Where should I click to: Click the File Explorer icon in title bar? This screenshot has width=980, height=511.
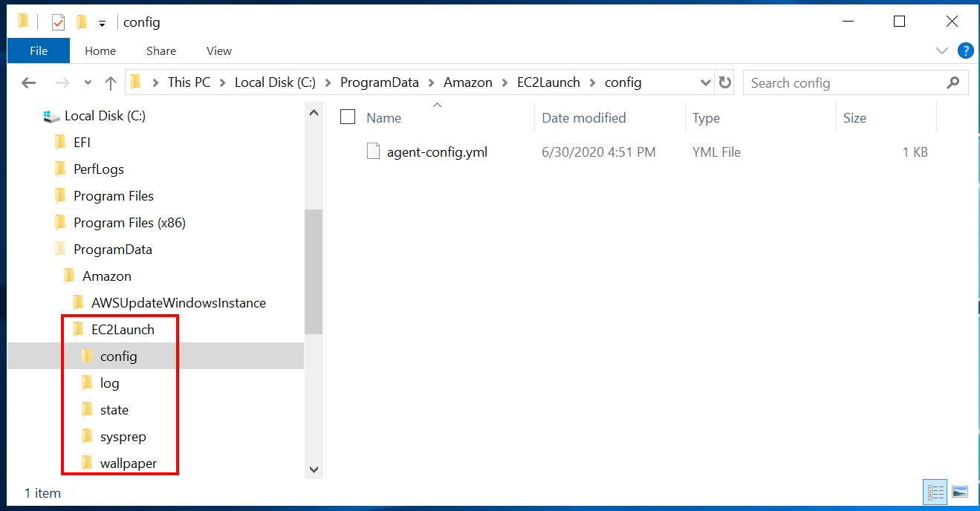tap(22, 21)
